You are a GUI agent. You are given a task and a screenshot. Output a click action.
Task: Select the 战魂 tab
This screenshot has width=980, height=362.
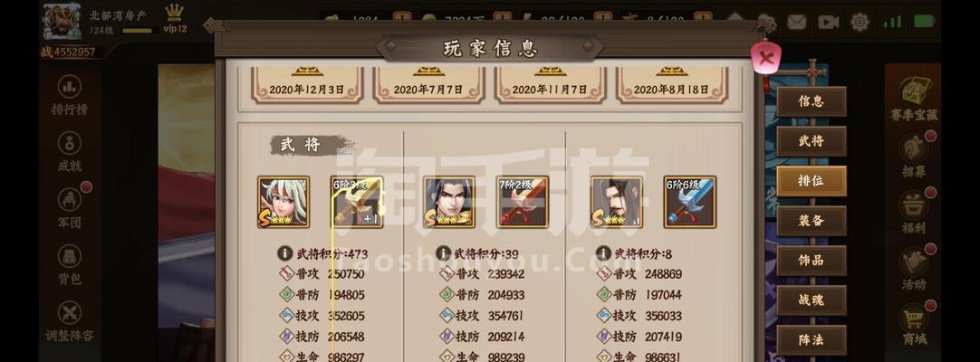[x=812, y=300]
